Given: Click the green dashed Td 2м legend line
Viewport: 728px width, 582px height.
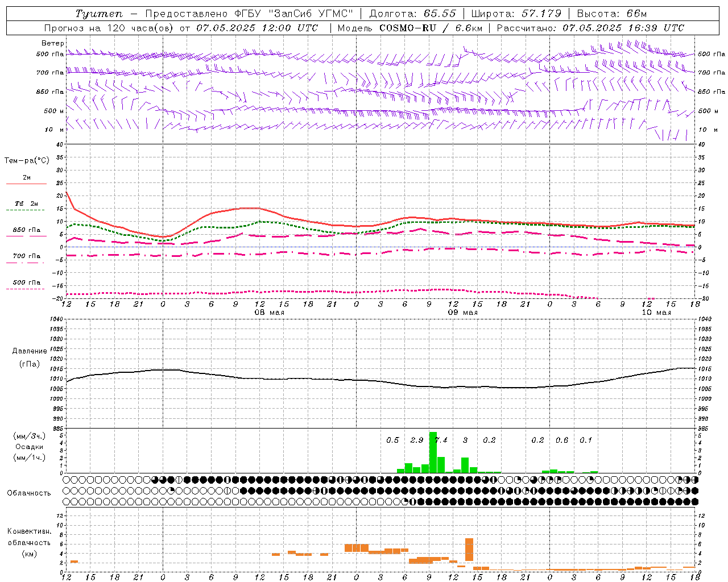Looking at the screenshot, I should [26, 210].
